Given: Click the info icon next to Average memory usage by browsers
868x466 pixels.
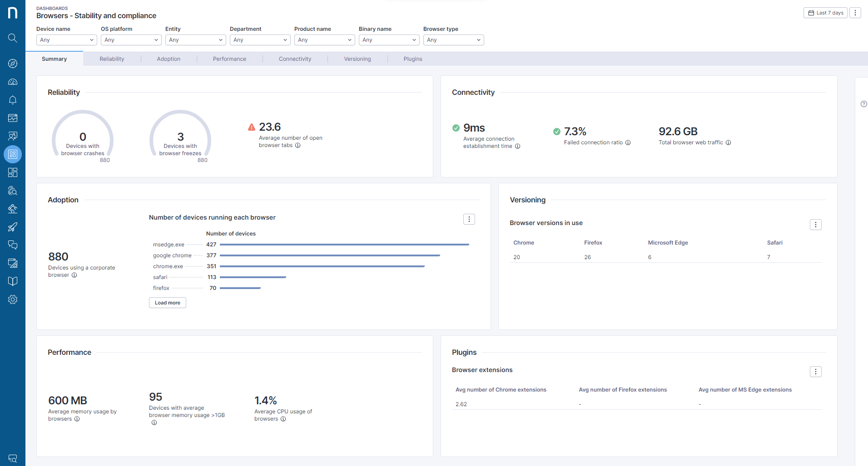Looking at the screenshot, I should click(x=77, y=419).
